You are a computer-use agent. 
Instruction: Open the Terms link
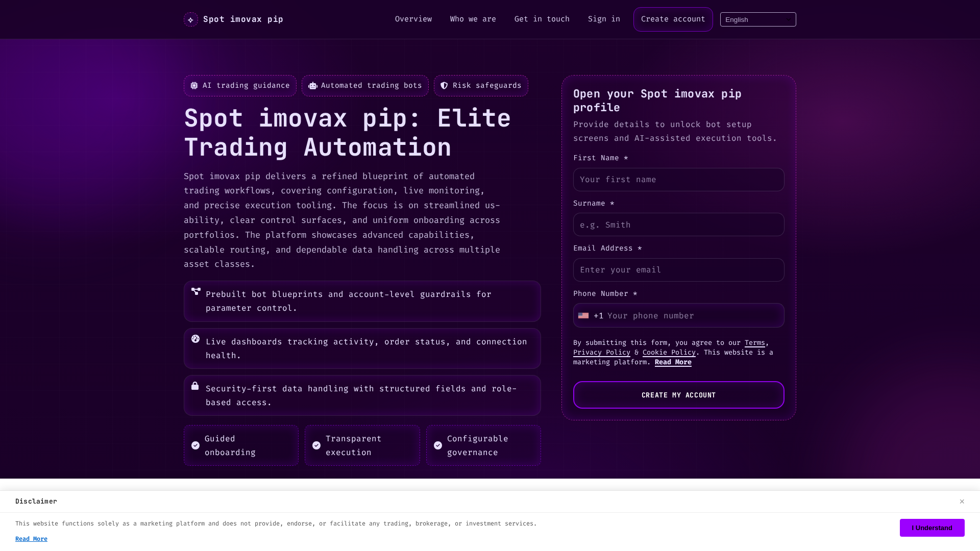(755, 343)
